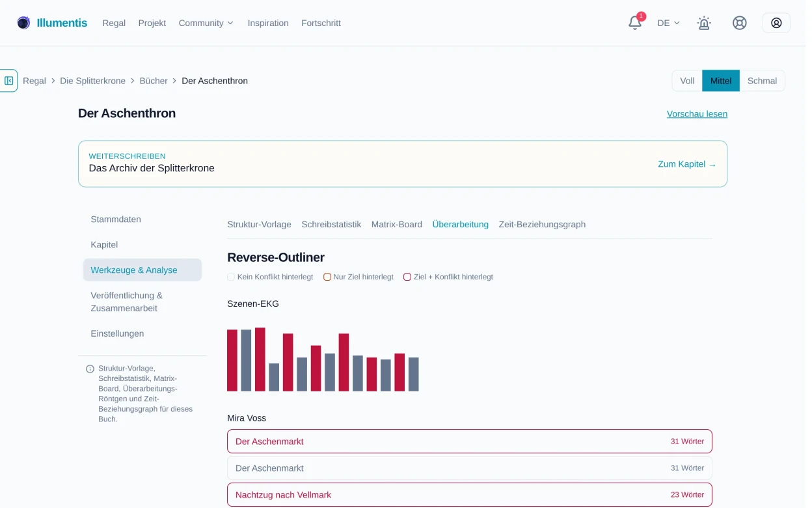This screenshot has width=812, height=508.
Task: Open the Schreibstatistik tab
Action: (331, 224)
